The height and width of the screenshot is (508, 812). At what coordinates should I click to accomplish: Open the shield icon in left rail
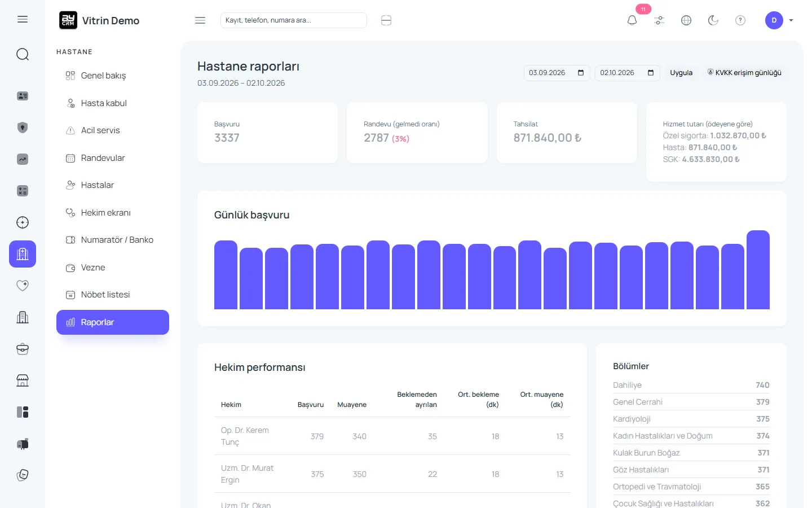coord(23,128)
